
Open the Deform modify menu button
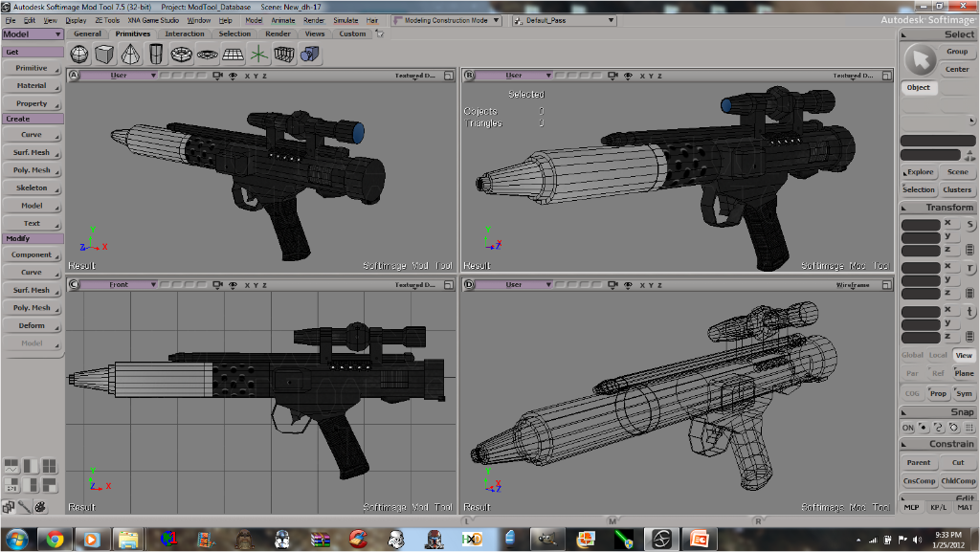pyautogui.click(x=32, y=326)
